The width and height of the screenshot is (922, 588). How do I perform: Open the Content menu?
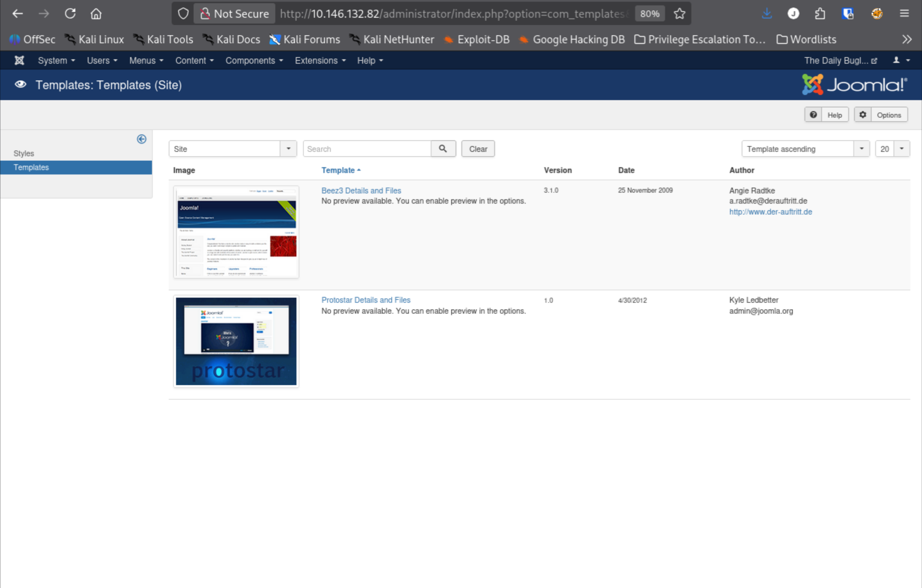coord(194,60)
